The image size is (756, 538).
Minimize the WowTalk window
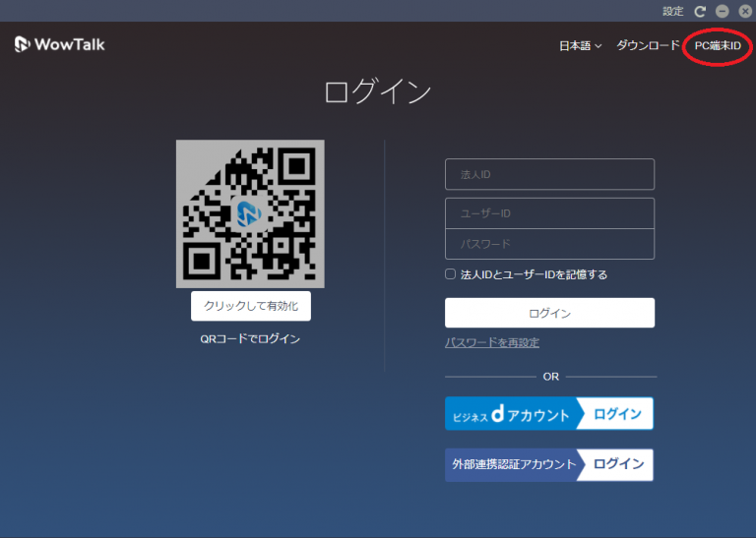(722, 11)
